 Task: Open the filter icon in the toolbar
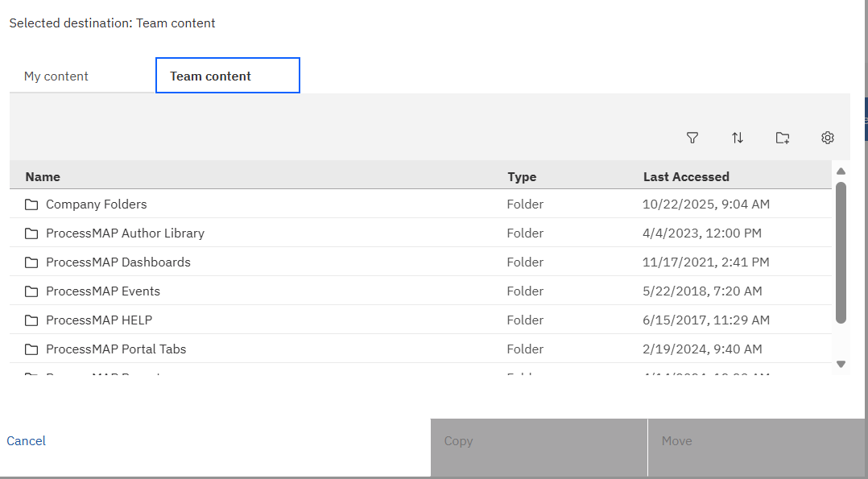[x=692, y=138]
